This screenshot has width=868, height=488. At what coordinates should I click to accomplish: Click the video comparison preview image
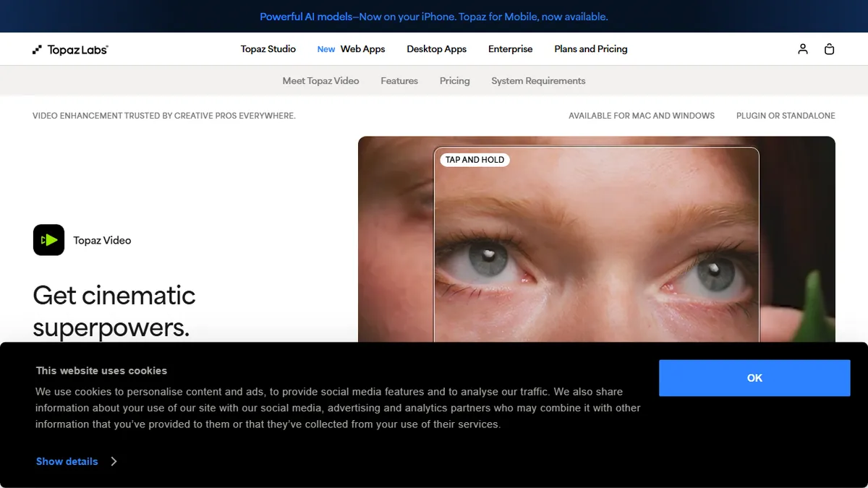coord(597,239)
